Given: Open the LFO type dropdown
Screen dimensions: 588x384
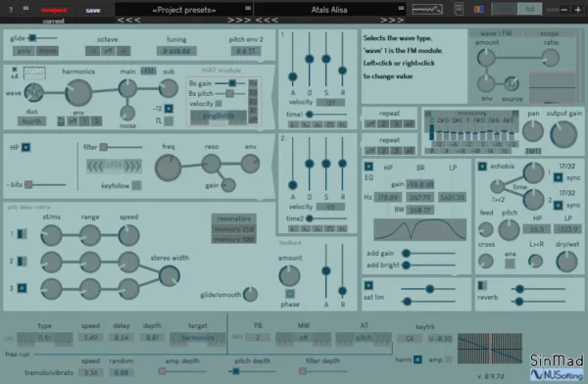Looking at the screenshot, I should pyautogui.click(x=45, y=338).
